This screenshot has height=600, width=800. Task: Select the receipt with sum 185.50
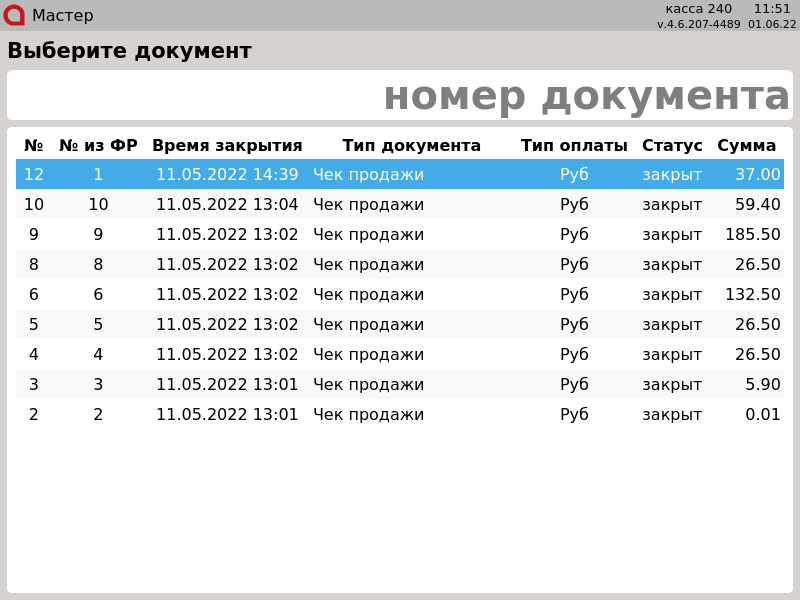[400, 234]
